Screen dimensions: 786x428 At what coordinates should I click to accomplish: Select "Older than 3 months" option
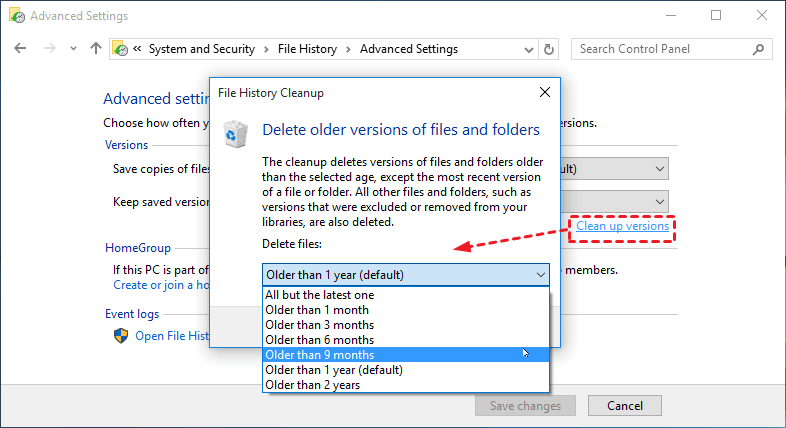(x=320, y=325)
